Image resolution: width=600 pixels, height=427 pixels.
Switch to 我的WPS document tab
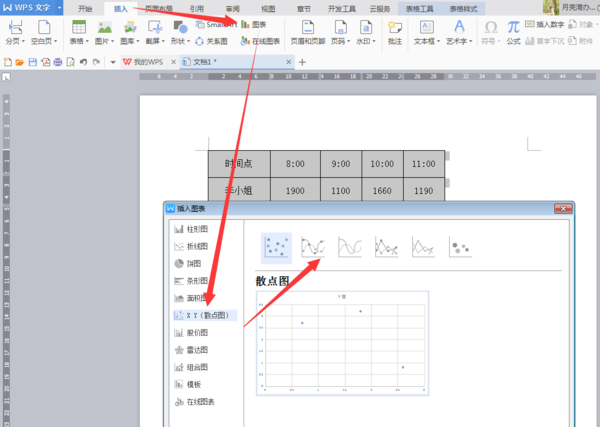143,62
